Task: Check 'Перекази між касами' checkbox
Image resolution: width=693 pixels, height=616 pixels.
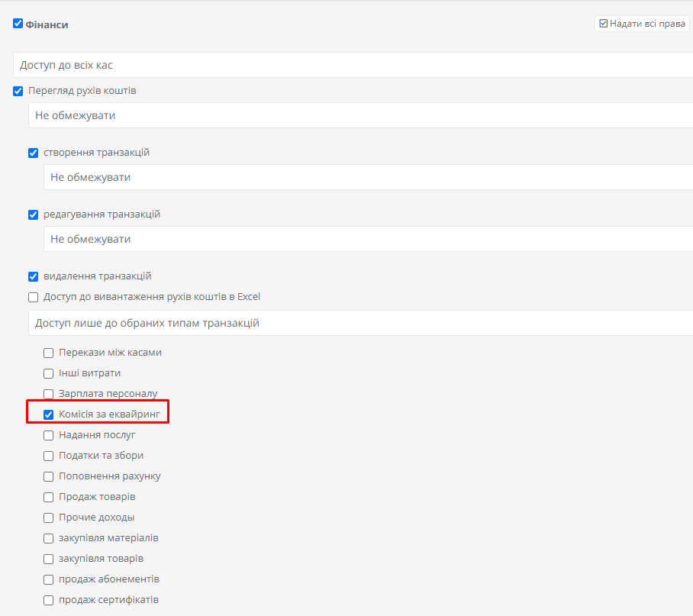Action: click(x=49, y=353)
